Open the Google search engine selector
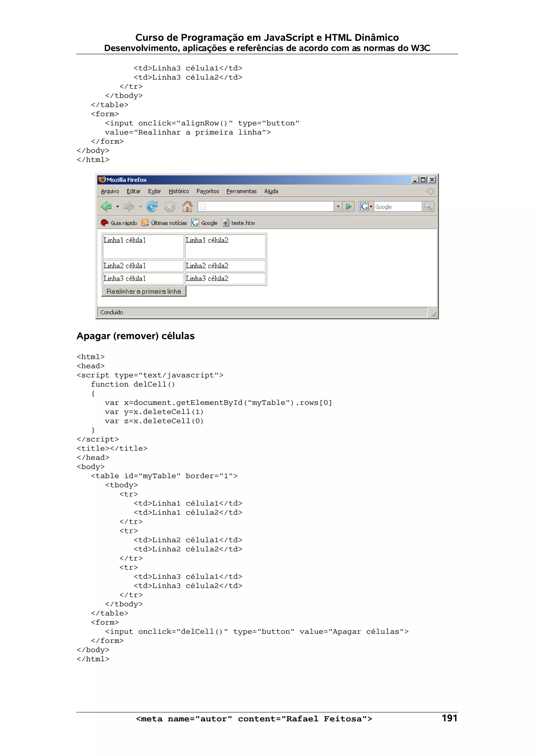The width and height of the screenshot is (534, 756). [x=367, y=206]
